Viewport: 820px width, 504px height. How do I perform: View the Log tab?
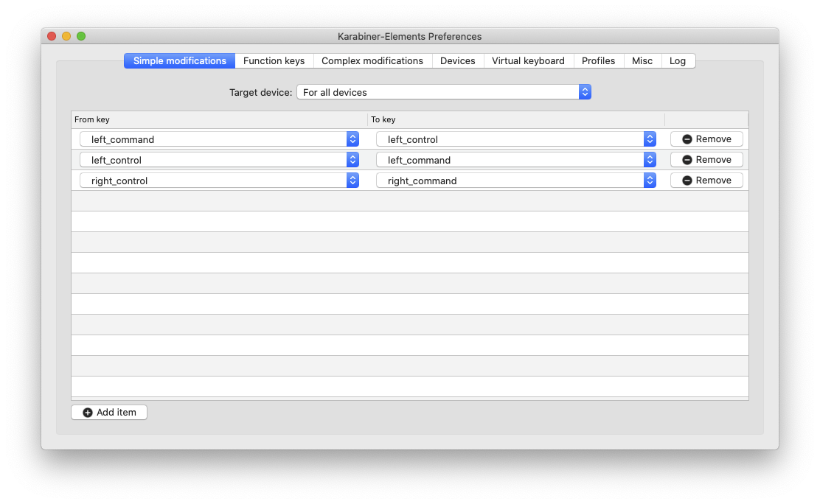tap(678, 61)
